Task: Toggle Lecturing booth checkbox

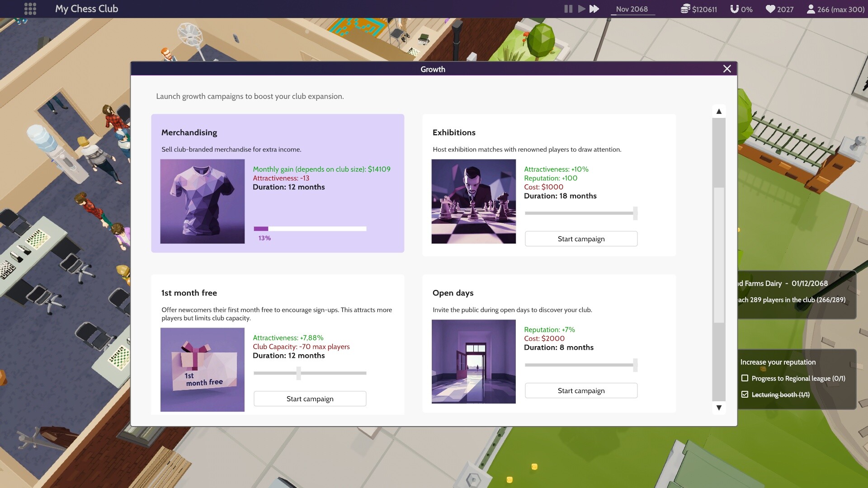Action: (x=745, y=394)
